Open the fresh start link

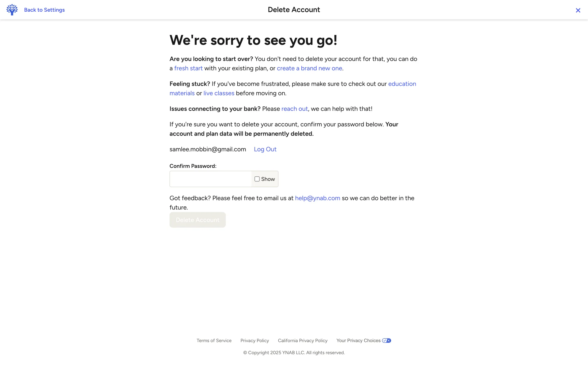pos(188,68)
